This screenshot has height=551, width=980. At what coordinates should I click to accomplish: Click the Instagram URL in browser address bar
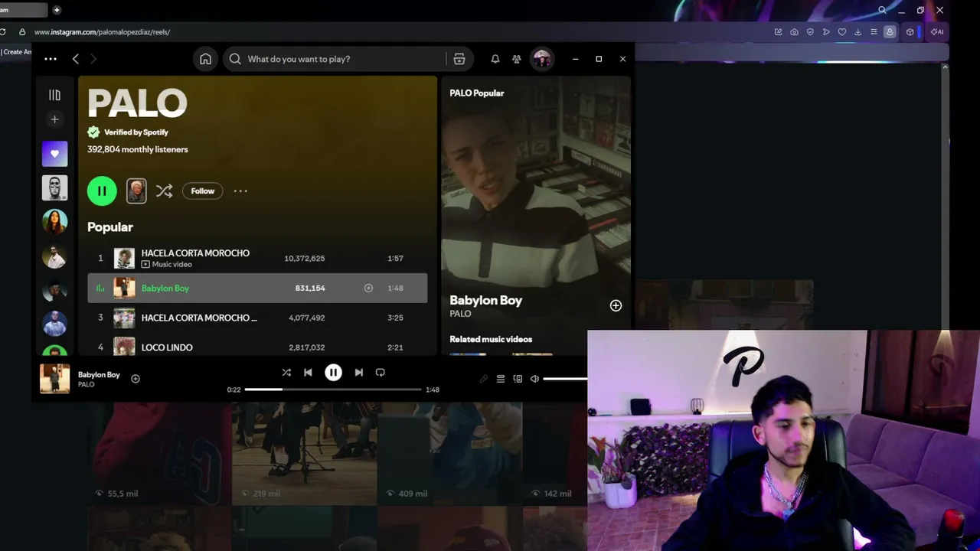point(102,32)
